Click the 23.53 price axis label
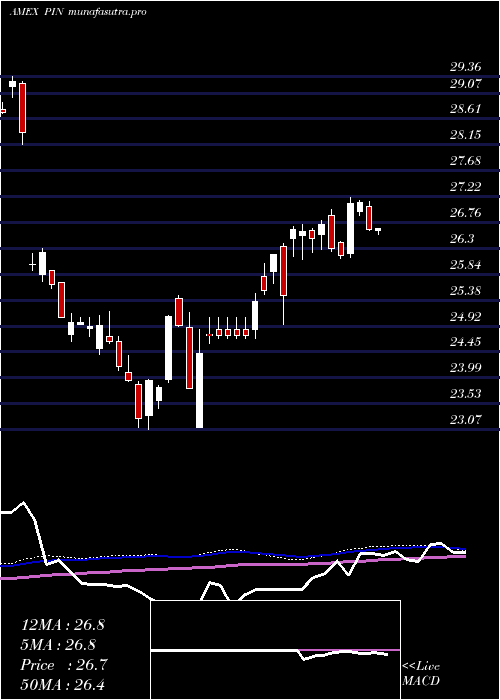 [465, 393]
